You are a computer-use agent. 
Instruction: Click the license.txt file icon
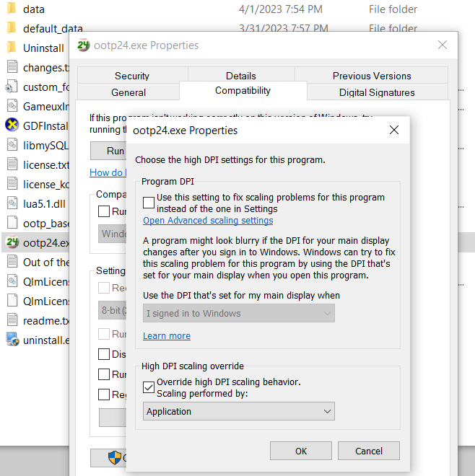click(12, 164)
